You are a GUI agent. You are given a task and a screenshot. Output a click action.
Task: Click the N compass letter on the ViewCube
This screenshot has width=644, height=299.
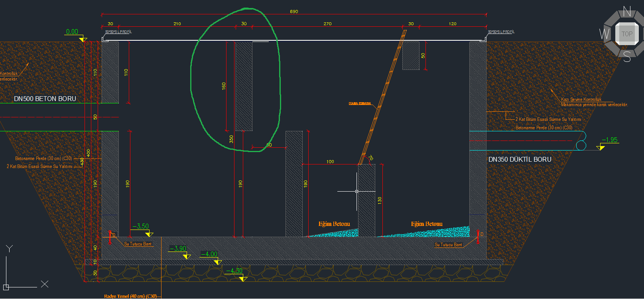pos(627,12)
